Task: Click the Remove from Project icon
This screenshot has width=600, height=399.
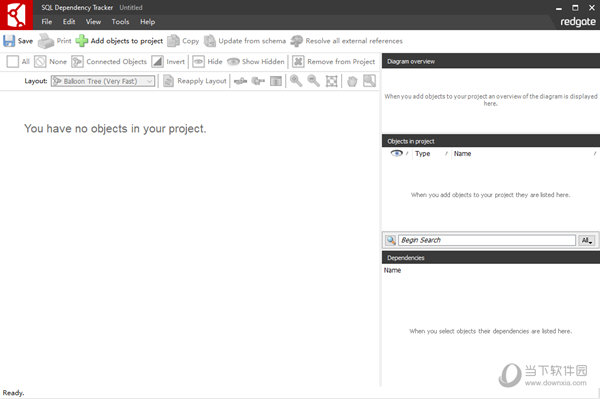Action: [x=298, y=62]
